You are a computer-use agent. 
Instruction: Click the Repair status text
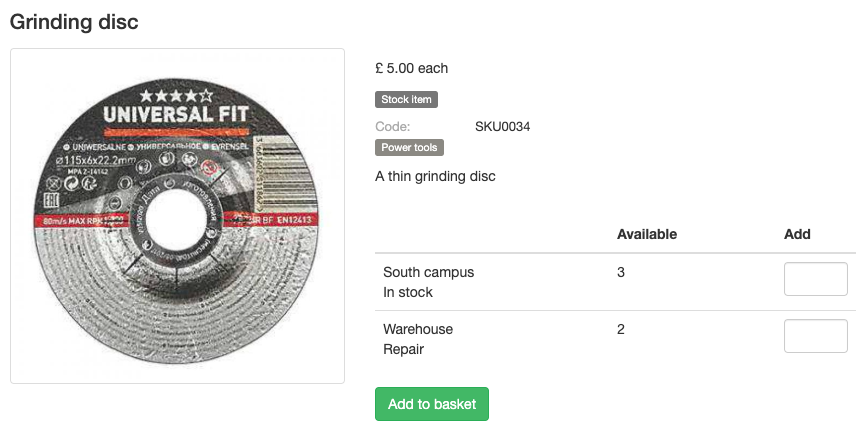point(403,350)
